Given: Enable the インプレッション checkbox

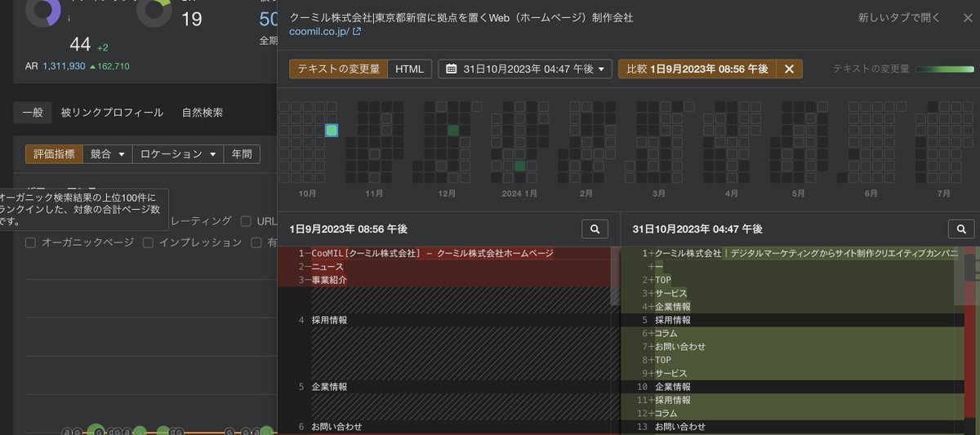Looking at the screenshot, I should [x=148, y=242].
